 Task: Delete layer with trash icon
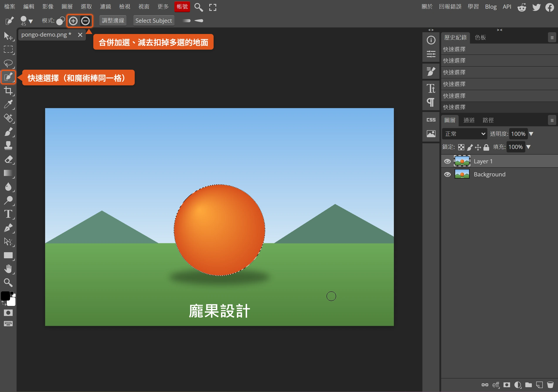tap(550, 385)
